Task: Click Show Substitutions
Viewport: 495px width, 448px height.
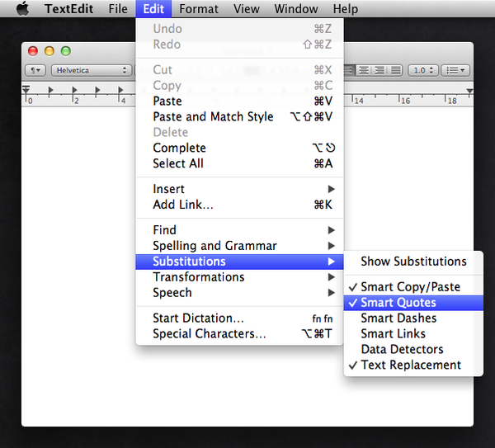Action: 413,262
